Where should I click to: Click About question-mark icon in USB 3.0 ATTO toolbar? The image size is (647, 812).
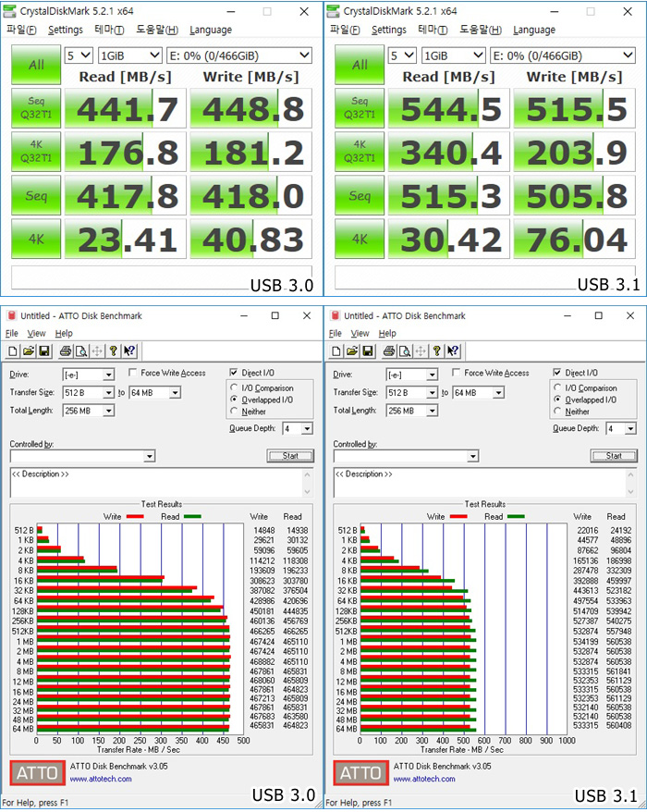point(114,351)
